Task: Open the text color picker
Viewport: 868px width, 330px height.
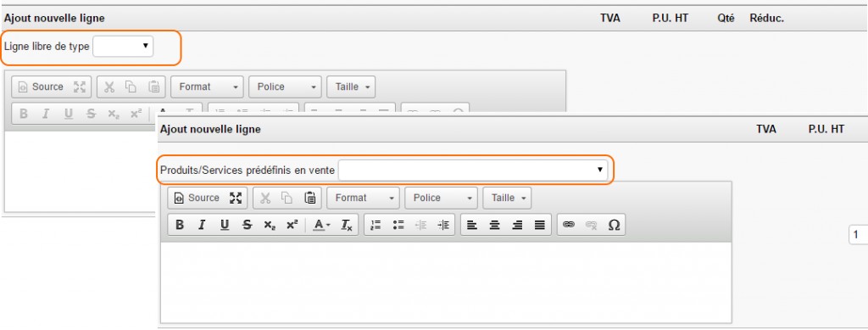Action: [x=321, y=225]
